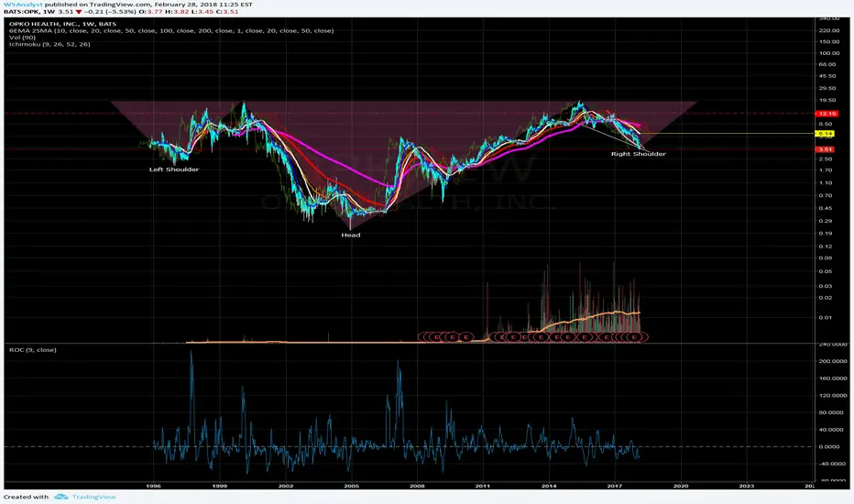The image size is (854, 504).
Task: Click the 0.29 tick on price axis
Action: click(826, 221)
